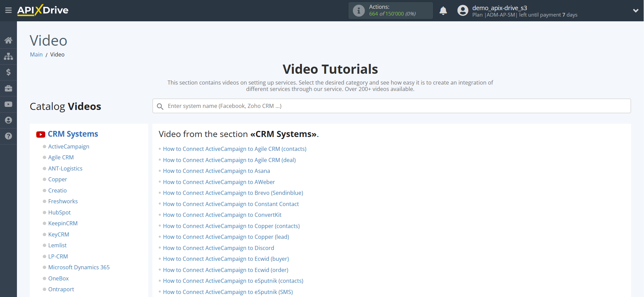The height and width of the screenshot is (297, 644).
Task: Open the connections sitemap icon in sidebar
Action: point(8,56)
